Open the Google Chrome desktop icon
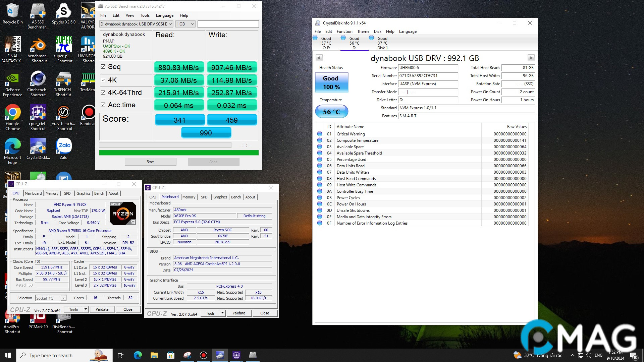 (12, 113)
